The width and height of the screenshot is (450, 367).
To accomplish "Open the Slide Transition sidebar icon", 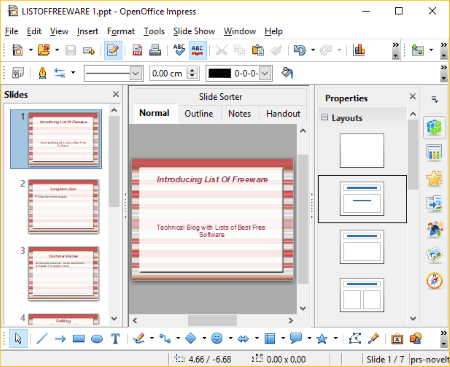I will [x=434, y=204].
